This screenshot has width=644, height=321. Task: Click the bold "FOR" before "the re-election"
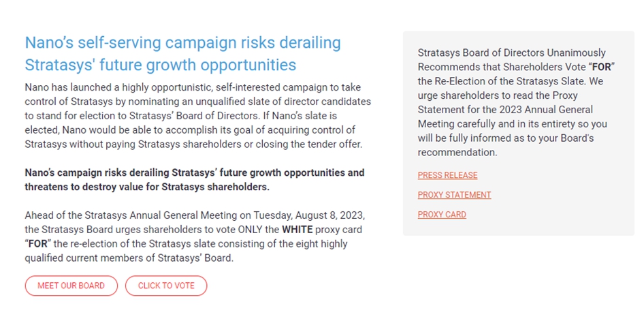click(38, 244)
